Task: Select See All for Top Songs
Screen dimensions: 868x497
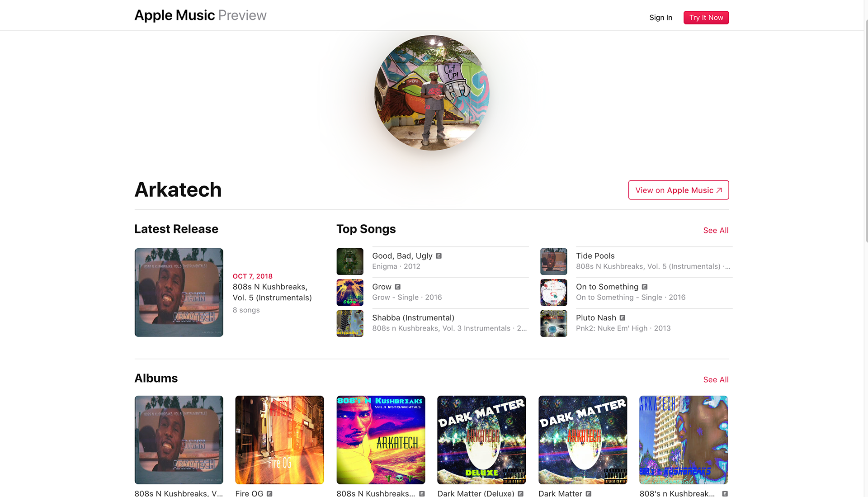Action: pyautogui.click(x=716, y=230)
